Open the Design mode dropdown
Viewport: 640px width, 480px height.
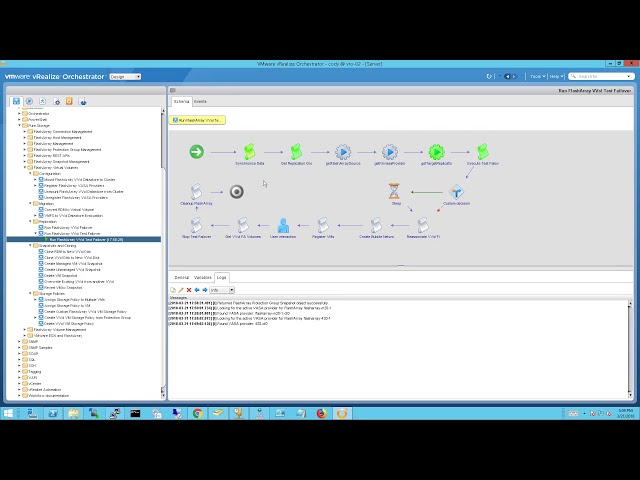tap(125, 77)
